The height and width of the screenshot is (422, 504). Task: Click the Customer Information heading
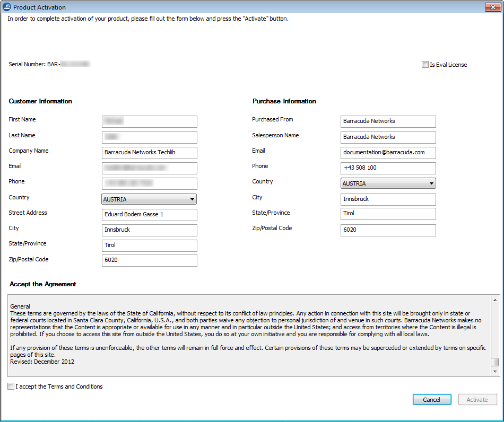40,101
